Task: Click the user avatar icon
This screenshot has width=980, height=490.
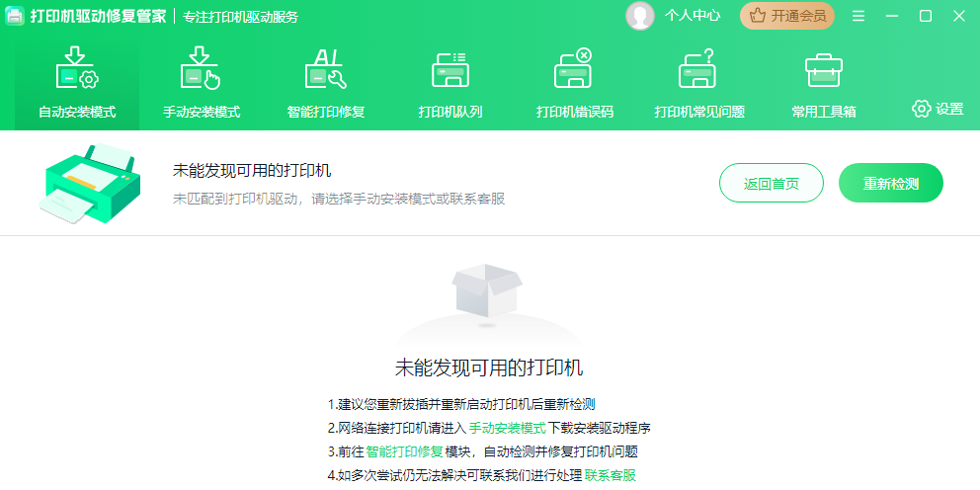Action: point(640,16)
